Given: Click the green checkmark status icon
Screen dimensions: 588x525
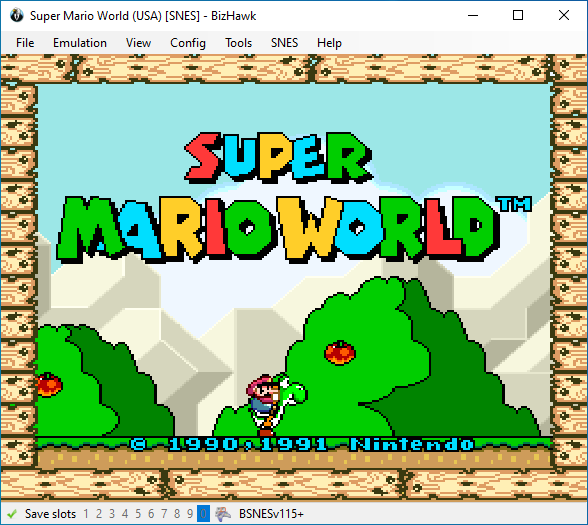Looking at the screenshot, I should point(12,513).
